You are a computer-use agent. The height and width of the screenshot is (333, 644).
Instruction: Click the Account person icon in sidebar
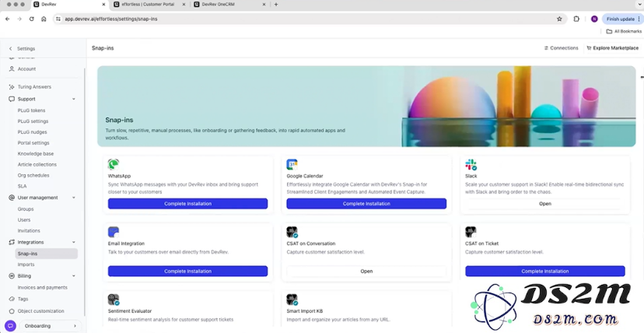12,69
